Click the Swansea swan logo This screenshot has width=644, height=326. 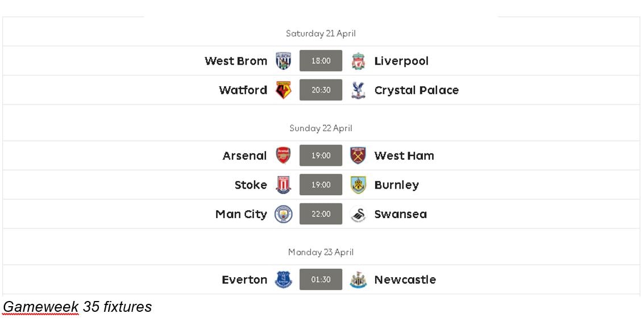click(x=358, y=214)
